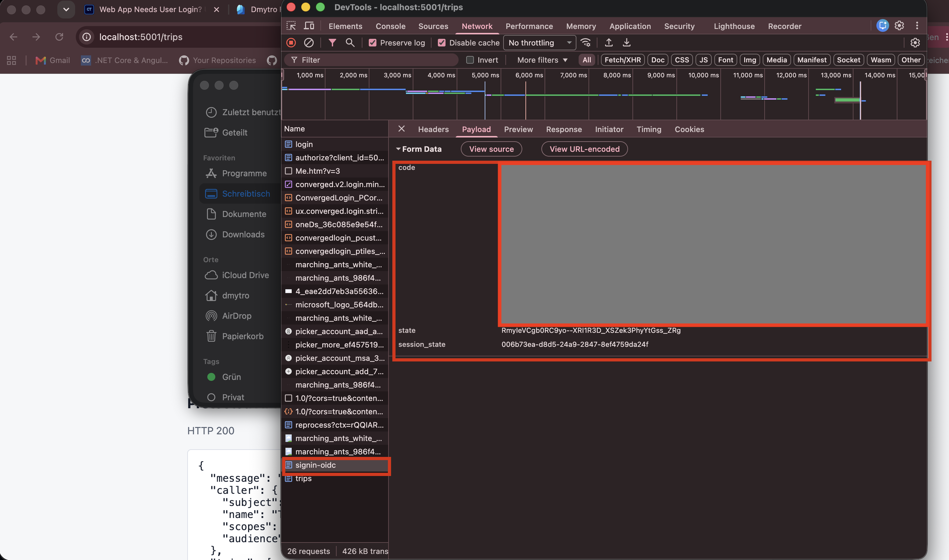The width and height of the screenshot is (949, 560).
Task: Enable Fetch/XHR type filter
Action: (x=622, y=60)
